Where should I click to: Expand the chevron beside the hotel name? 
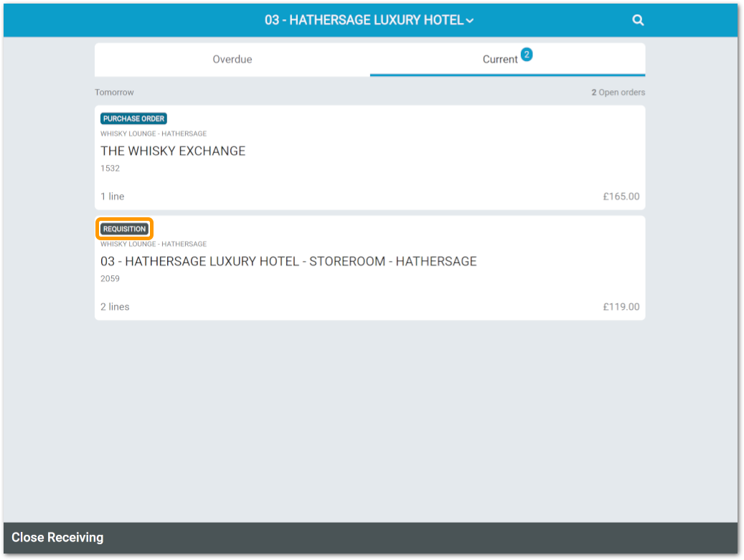470,21
